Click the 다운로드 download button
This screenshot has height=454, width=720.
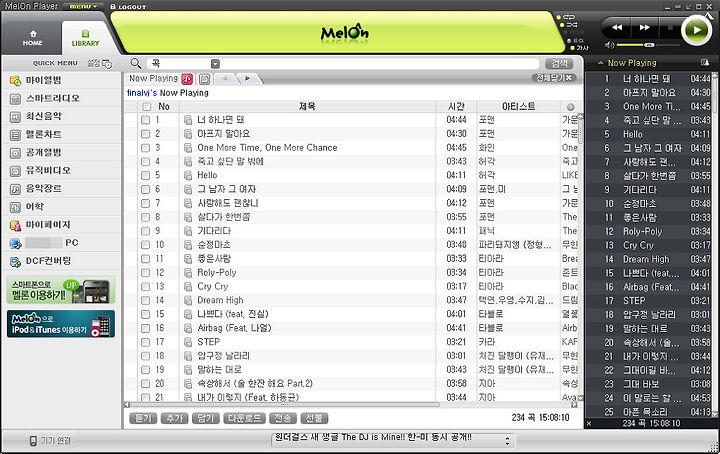pyautogui.click(x=244, y=418)
